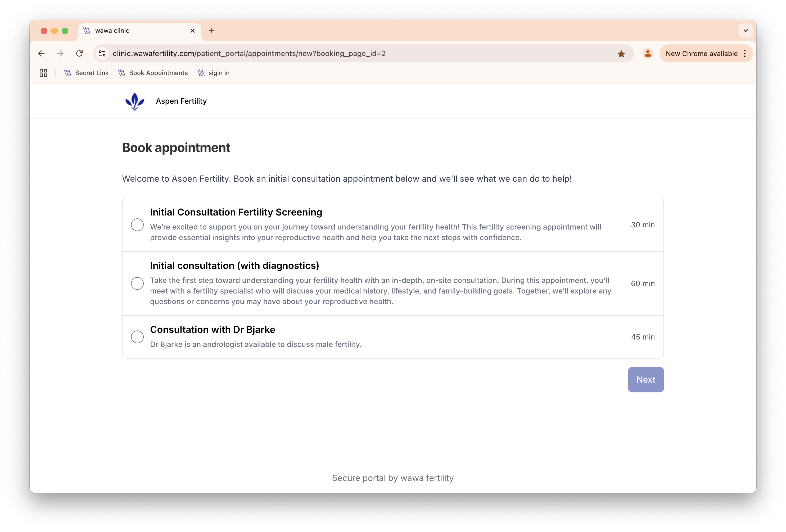
Task: Click the page refresh icon
Action: tap(80, 53)
